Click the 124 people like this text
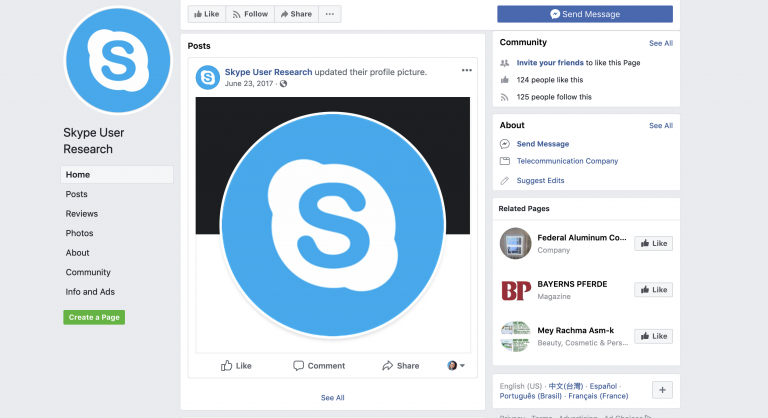Screen dimensions: 768x418 [x=550, y=80]
